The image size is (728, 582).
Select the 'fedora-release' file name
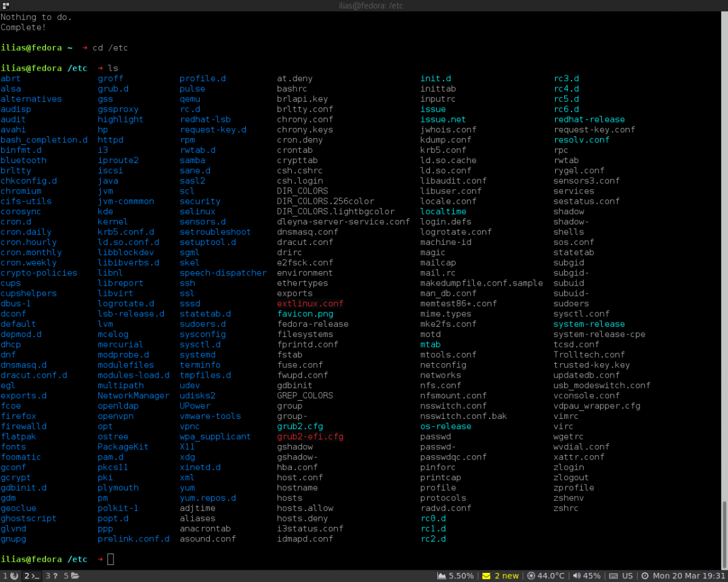pos(313,324)
